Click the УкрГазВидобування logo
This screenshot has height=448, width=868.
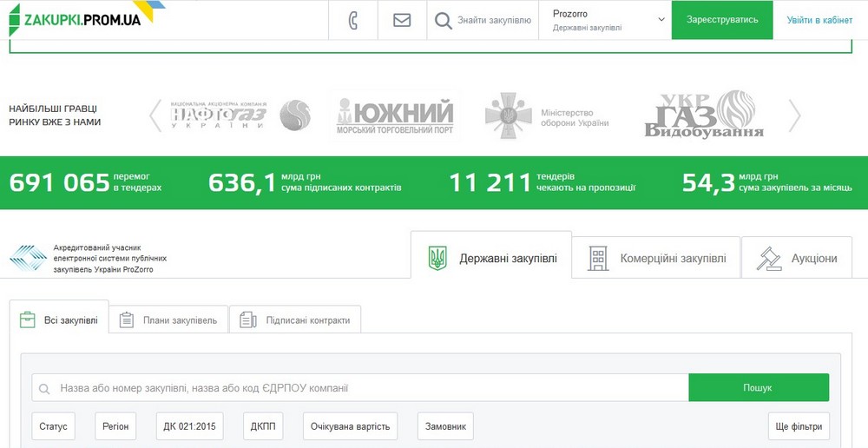coord(704,115)
